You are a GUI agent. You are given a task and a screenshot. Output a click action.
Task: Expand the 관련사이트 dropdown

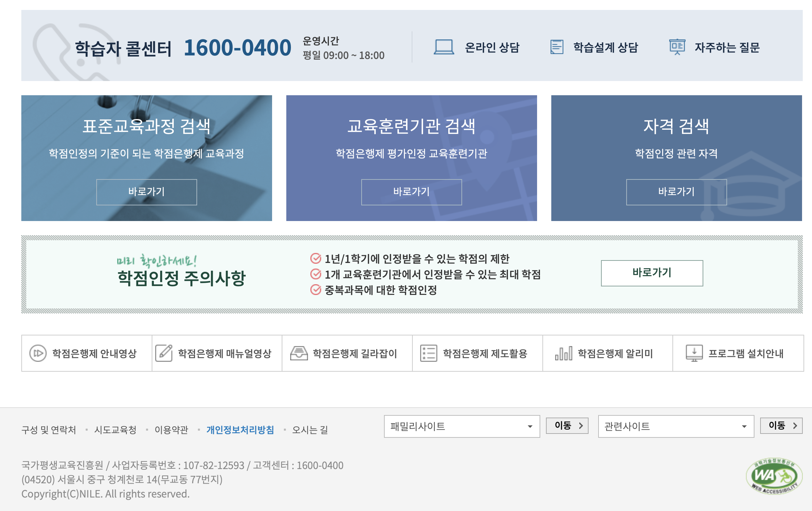pos(676,426)
